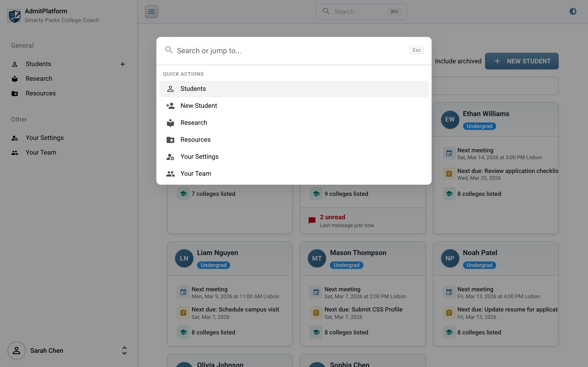588x367 pixels.
Task: Click the plus icon next to Students
Action: click(122, 64)
